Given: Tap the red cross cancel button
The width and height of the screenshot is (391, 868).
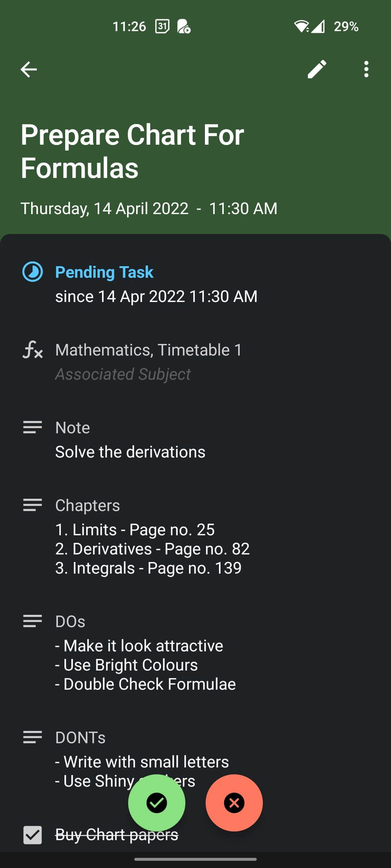Looking at the screenshot, I should pyautogui.click(x=234, y=803).
